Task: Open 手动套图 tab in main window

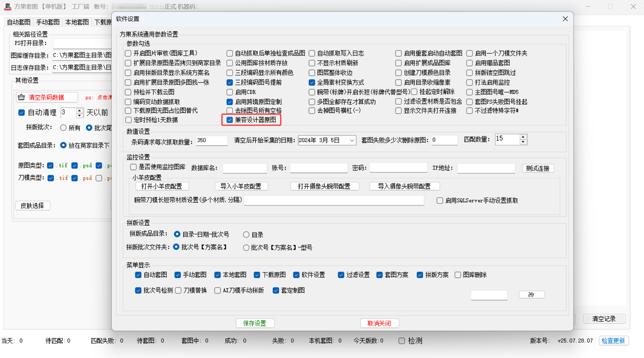Action: [x=48, y=22]
